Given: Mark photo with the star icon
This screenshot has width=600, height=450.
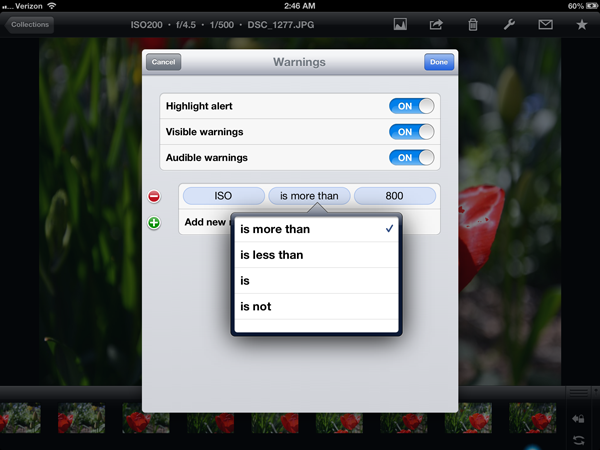Looking at the screenshot, I should 583,24.
